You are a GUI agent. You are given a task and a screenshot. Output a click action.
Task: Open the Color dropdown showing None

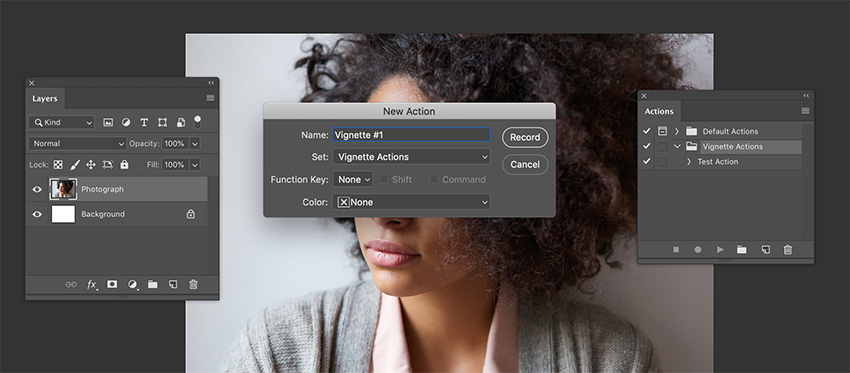tap(411, 202)
